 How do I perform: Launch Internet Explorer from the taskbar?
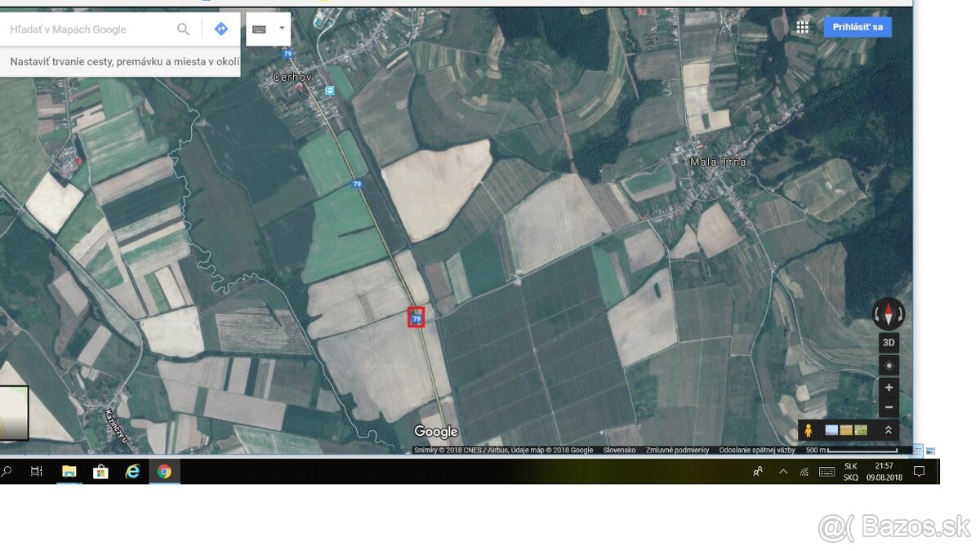(x=132, y=471)
